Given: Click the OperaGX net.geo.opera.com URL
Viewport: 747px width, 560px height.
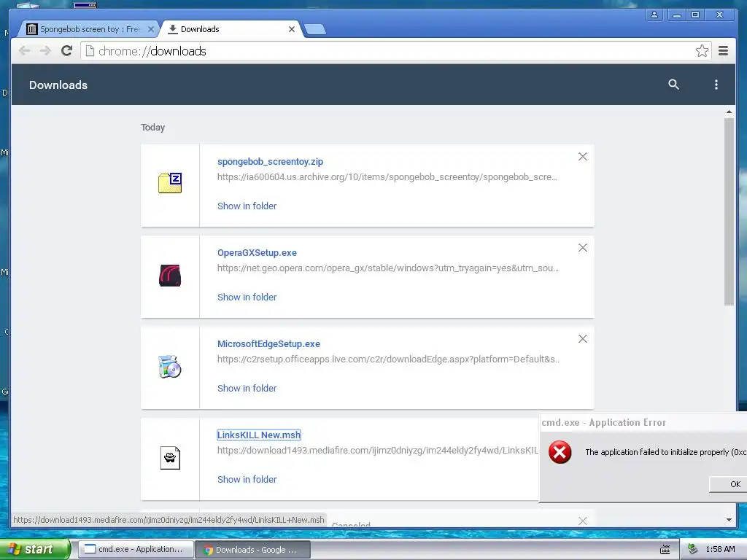Looking at the screenshot, I should (388, 268).
